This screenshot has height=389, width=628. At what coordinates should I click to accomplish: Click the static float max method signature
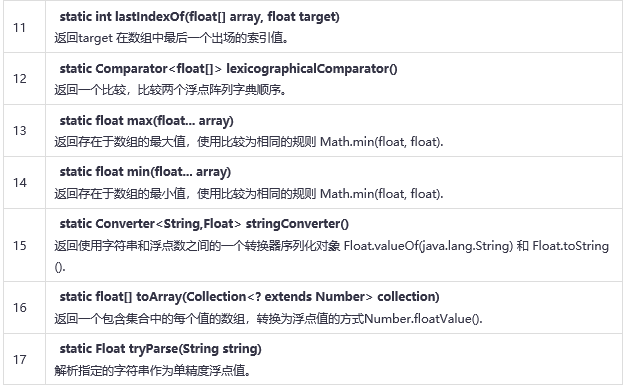(147, 121)
